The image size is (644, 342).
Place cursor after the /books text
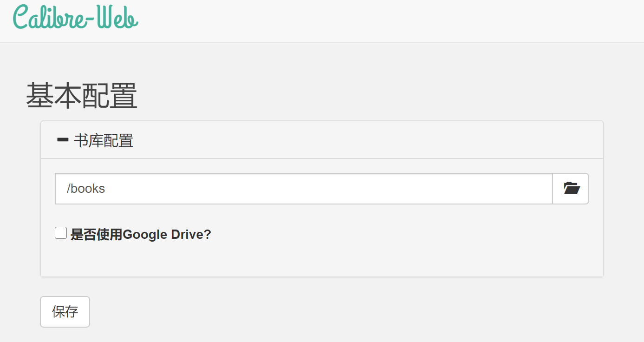(106, 189)
